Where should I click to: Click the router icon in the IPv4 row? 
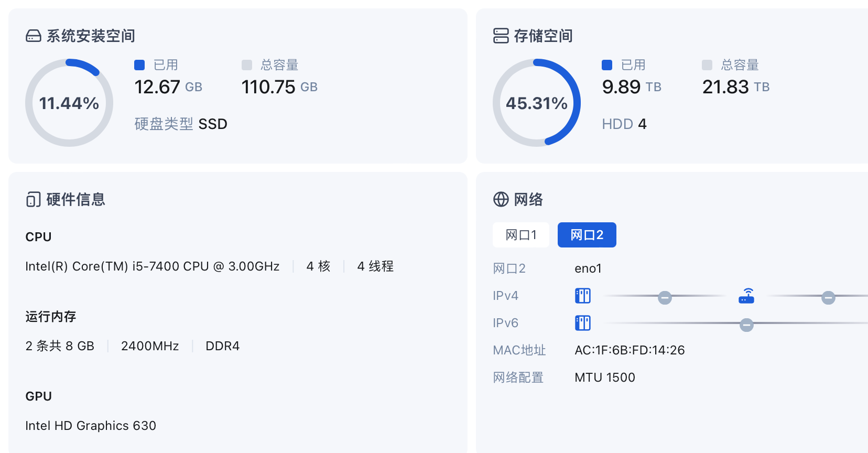(746, 296)
